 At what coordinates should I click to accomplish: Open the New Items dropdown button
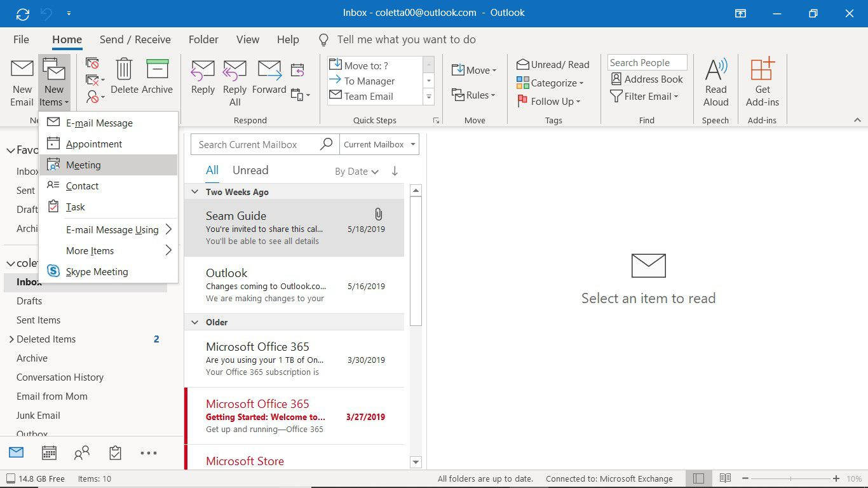click(54, 83)
